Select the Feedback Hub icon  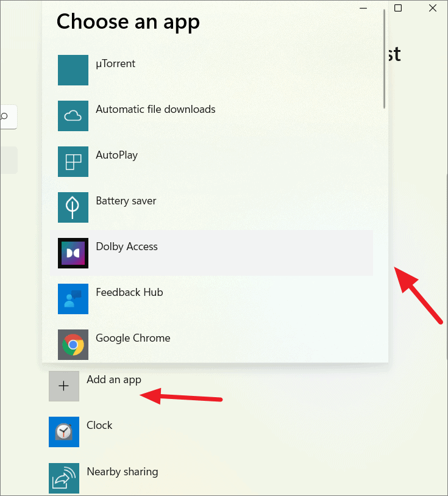click(73, 299)
